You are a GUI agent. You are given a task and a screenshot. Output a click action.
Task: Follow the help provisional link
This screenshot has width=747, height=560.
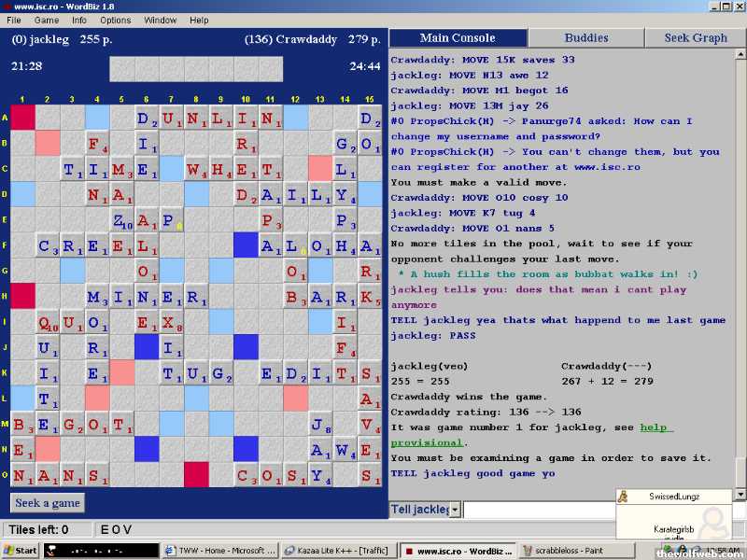pos(653,427)
